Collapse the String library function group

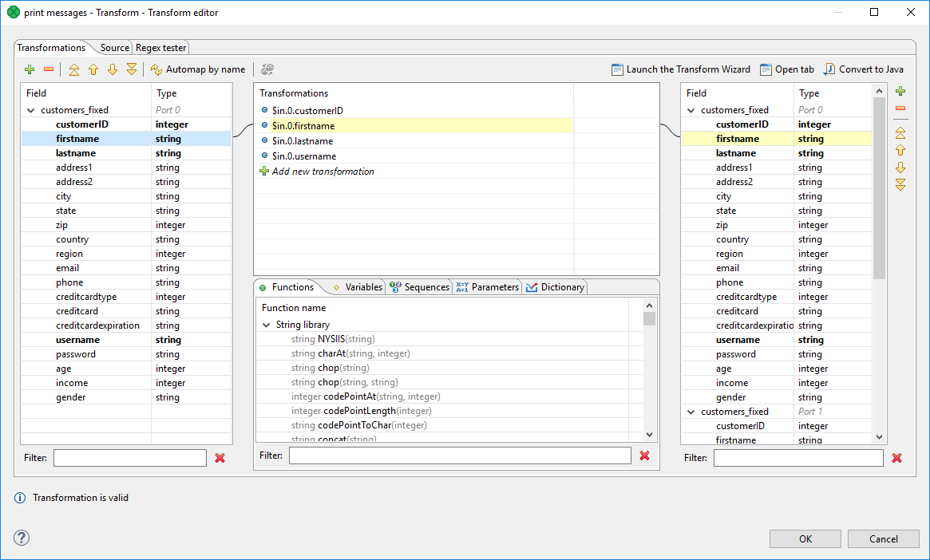pyautogui.click(x=267, y=325)
